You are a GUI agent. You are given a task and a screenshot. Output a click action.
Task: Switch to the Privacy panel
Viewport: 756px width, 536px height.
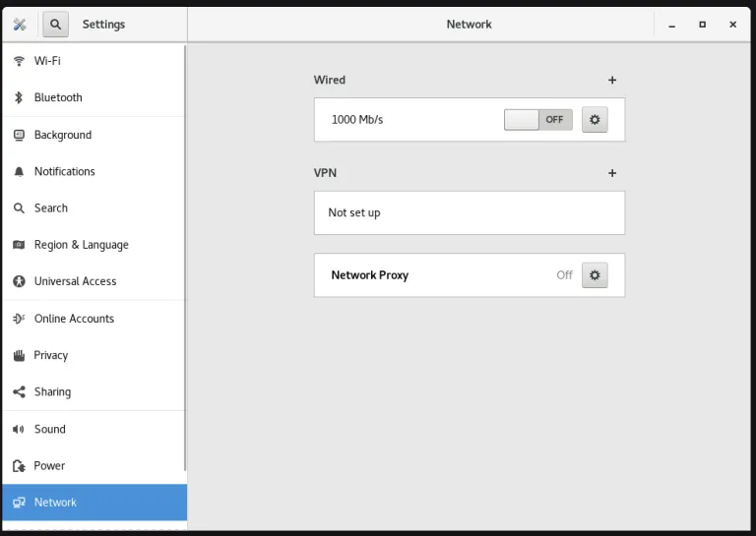click(x=94, y=355)
